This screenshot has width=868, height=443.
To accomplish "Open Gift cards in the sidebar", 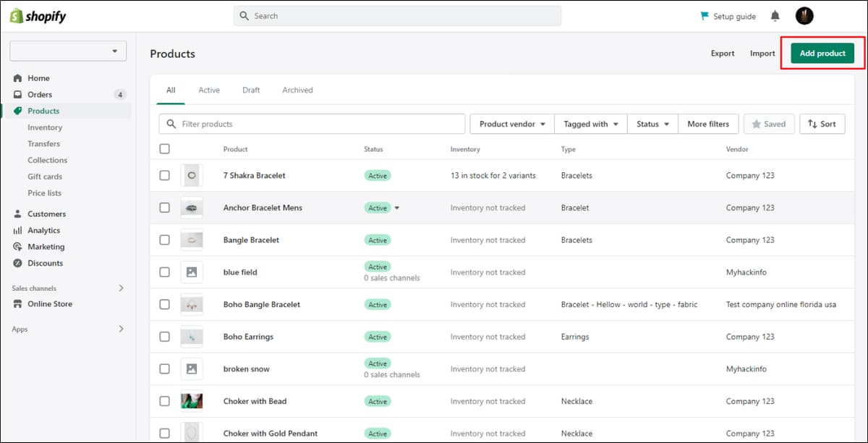I will [45, 177].
